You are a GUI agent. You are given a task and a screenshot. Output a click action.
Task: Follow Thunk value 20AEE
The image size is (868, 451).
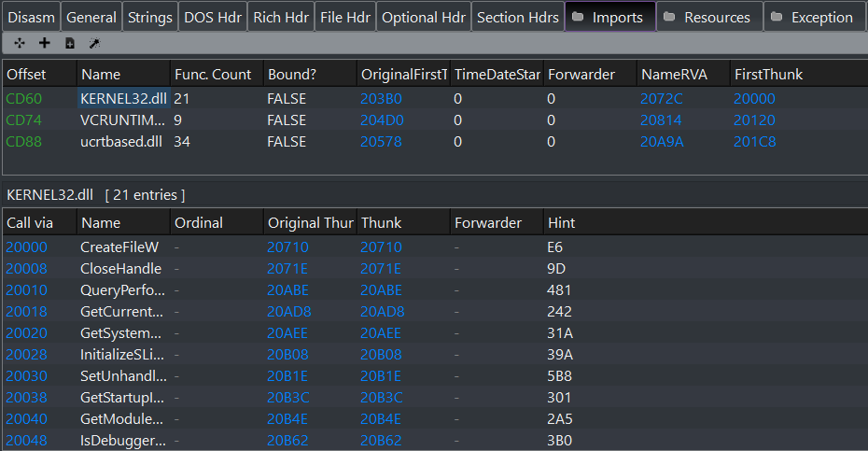click(381, 333)
